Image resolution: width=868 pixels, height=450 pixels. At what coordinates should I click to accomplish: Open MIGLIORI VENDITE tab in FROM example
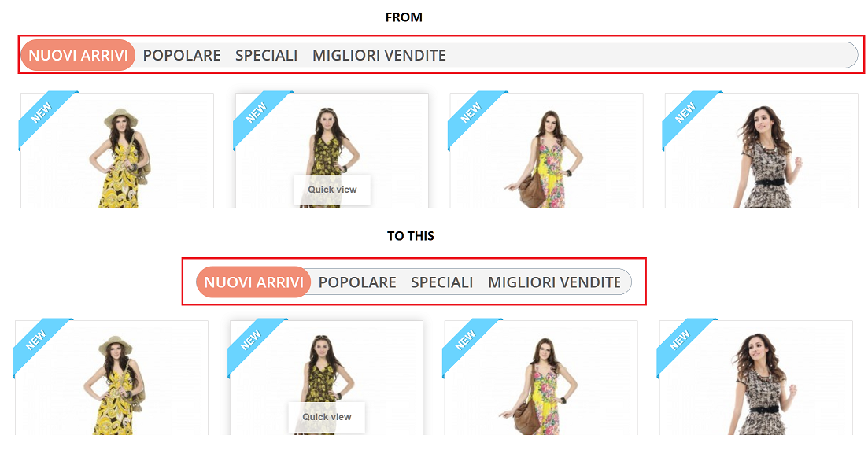(x=379, y=55)
